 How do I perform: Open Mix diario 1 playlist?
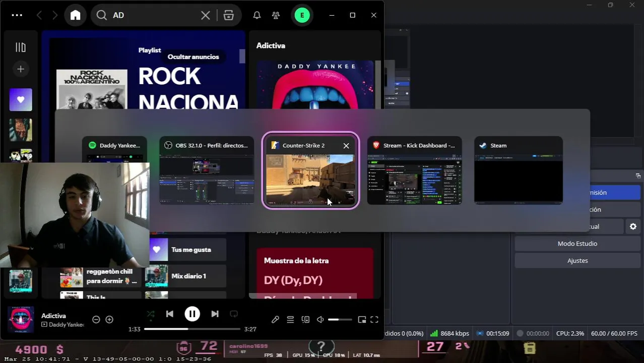186,276
